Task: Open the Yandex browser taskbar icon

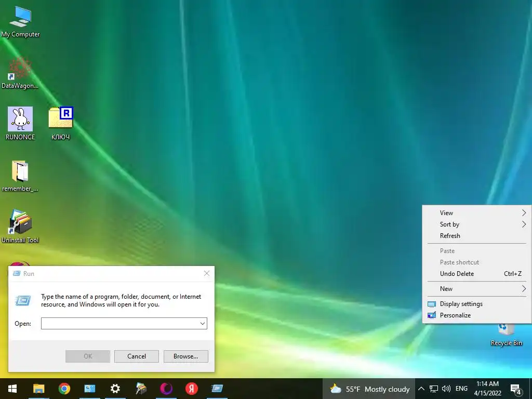Action: pyautogui.click(x=191, y=389)
